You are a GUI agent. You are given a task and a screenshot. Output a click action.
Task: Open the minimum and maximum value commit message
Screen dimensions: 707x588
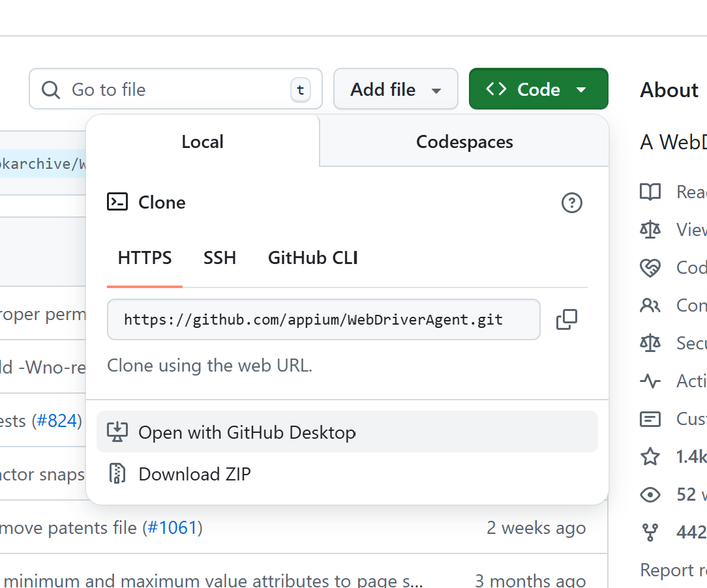[x=214, y=580]
